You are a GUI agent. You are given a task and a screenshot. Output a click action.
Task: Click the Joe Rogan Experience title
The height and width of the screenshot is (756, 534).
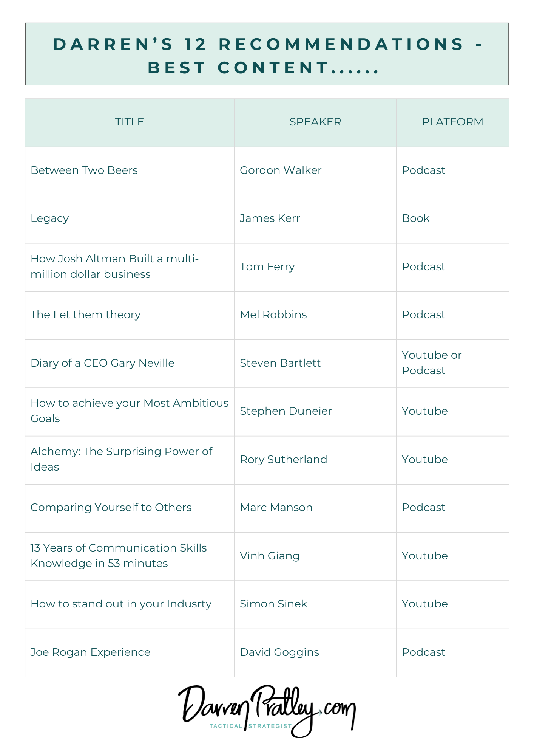point(90,652)
